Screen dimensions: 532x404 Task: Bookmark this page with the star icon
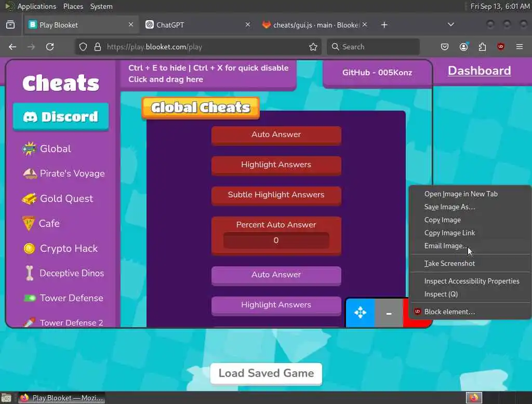313,47
